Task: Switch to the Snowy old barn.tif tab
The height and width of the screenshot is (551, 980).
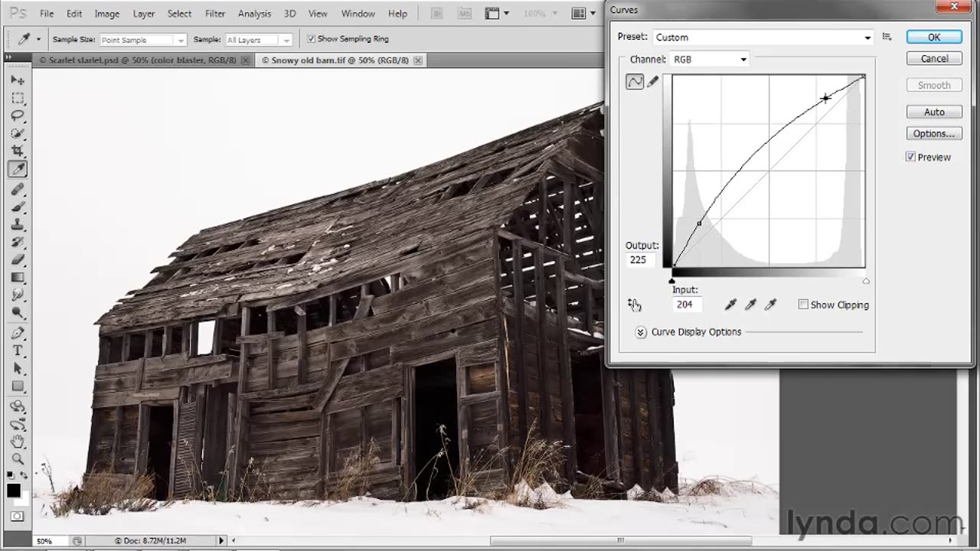Action: 340,60
